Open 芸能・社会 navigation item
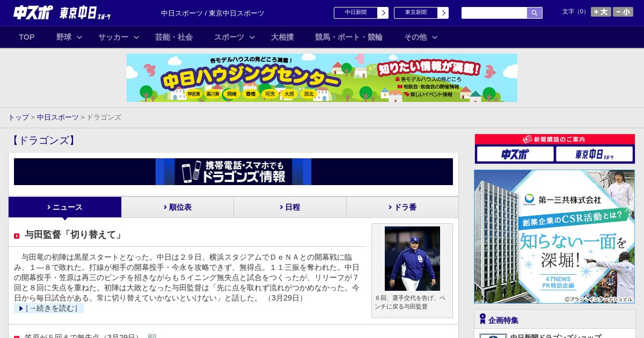This screenshot has height=338, width=644. [x=174, y=37]
